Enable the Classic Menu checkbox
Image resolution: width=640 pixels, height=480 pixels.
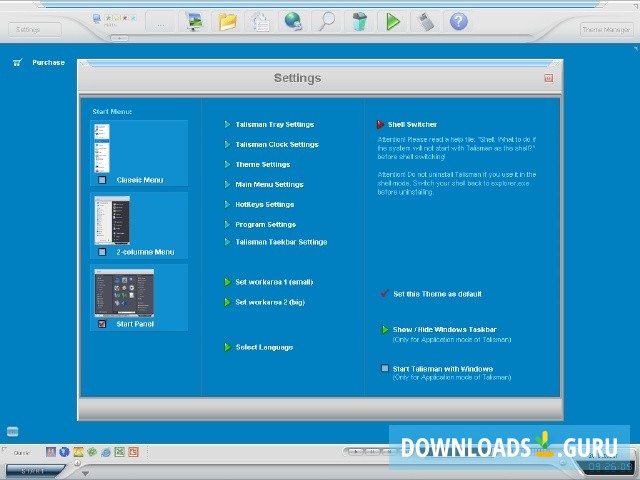pyautogui.click(x=102, y=180)
